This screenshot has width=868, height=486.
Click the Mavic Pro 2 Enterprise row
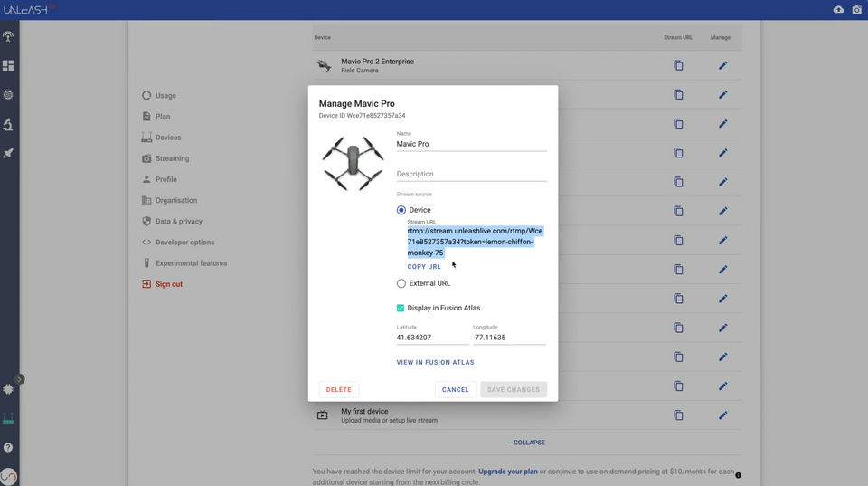click(x=527, y=65)
